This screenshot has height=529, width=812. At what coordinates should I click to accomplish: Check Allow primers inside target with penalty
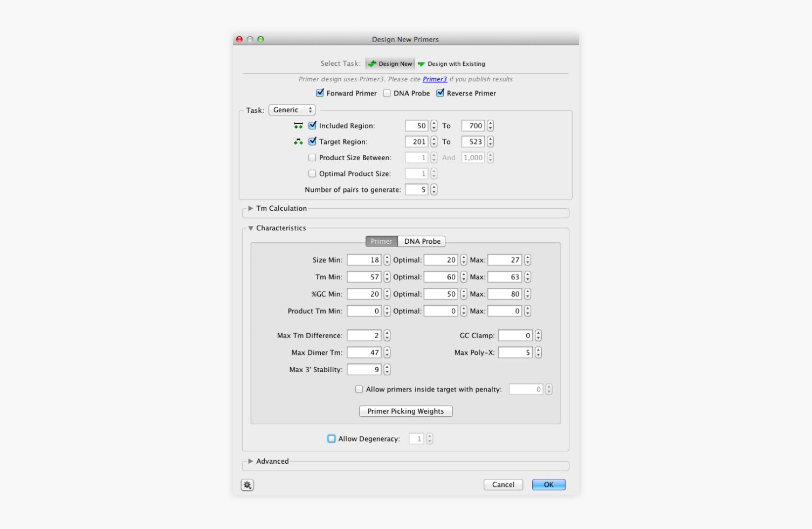coord(359,389)
